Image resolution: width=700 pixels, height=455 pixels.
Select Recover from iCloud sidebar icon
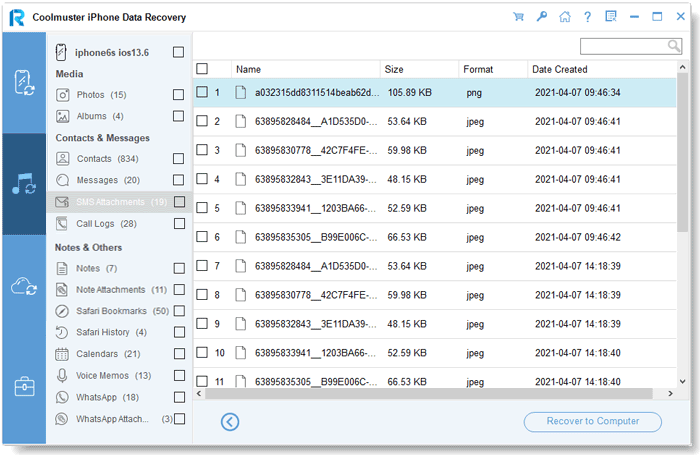coord(24,286)
